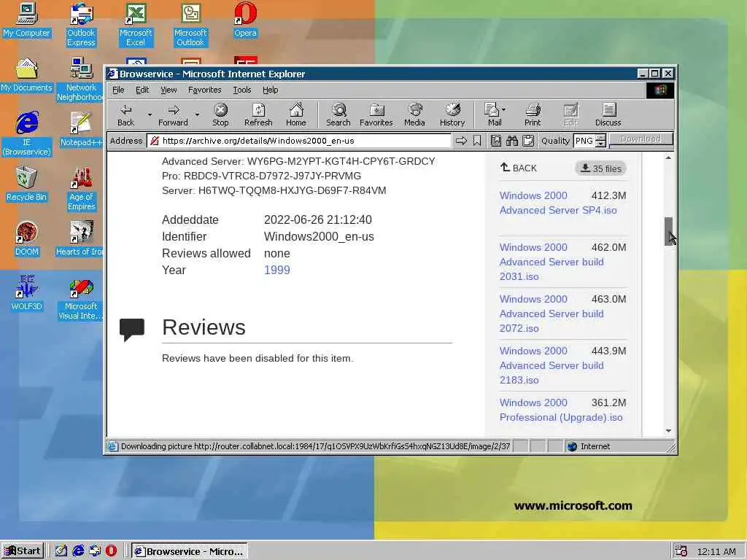Open the Help menu
This screenshot has width=747, height=560.
tap(270, 90)
